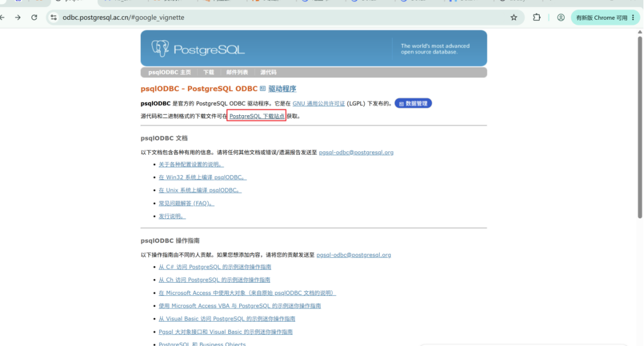
Task: Click the psqlODBC 文档 section heading
Action: 164,138
